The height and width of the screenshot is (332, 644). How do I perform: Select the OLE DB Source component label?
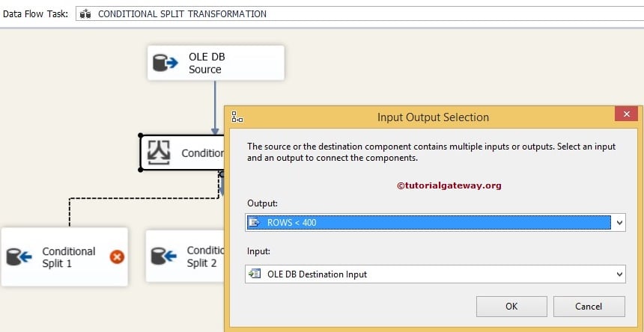pyautogui.click(x=207, y=63)
